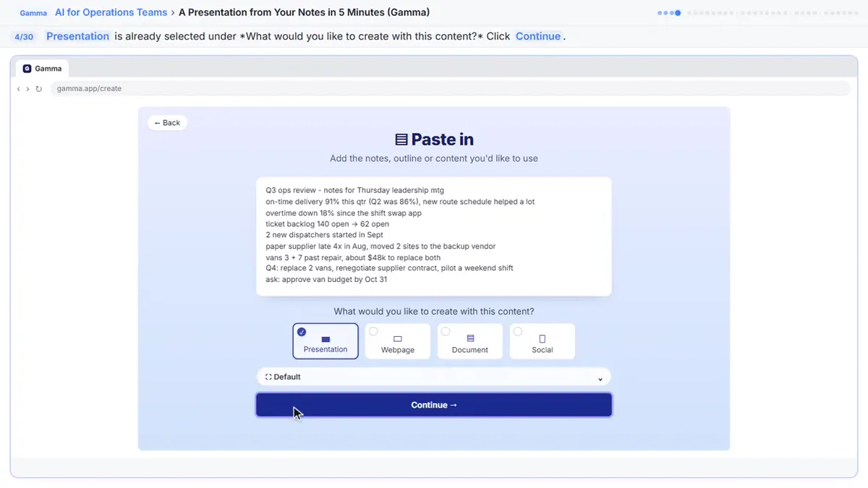
Task: Select the Gamma browser tab
Action: [x=43, y=69]
